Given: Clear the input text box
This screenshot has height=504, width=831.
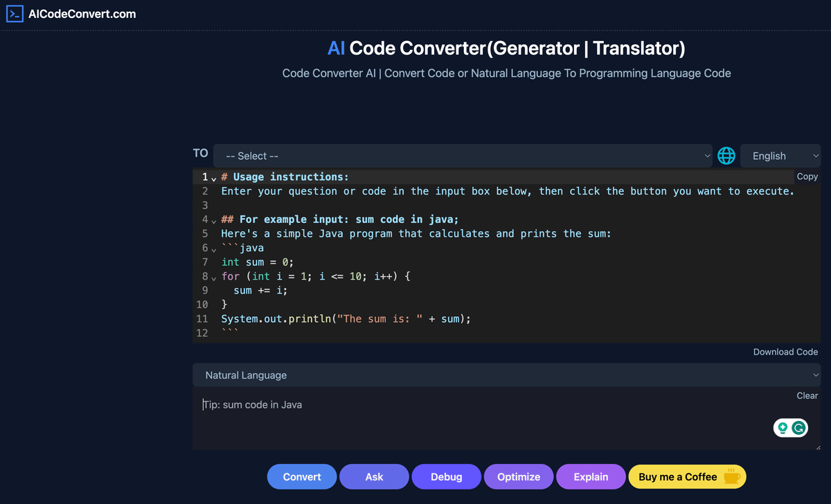Looking at the screenshot, I should (807, 395).
